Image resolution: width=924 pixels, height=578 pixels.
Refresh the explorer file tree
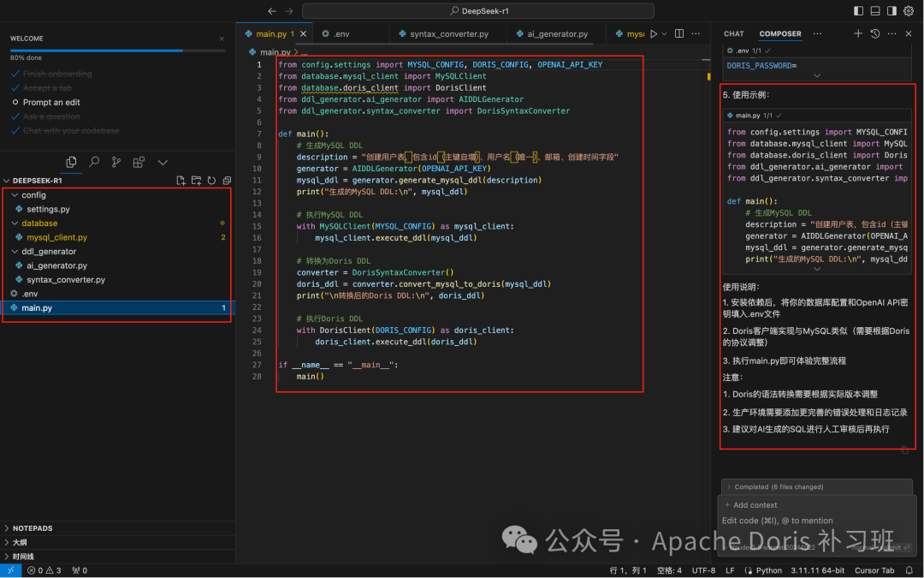tap(211, 181)
